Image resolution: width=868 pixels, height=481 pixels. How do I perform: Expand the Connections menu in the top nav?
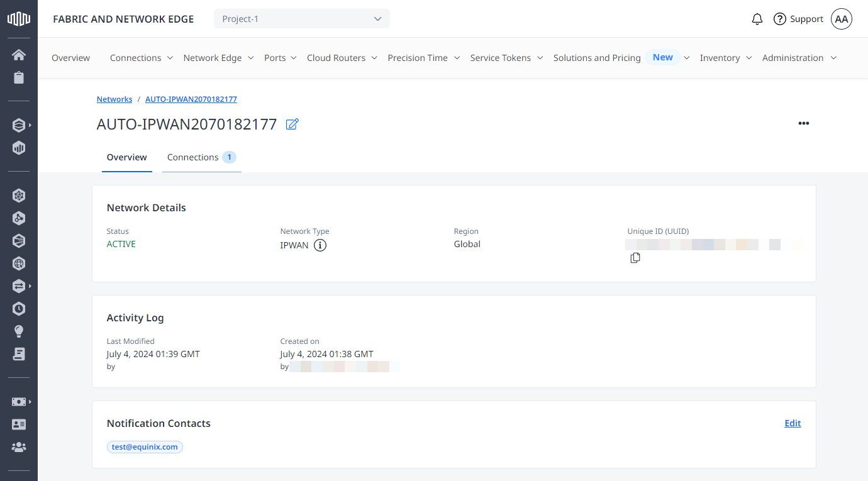pos(142,58)
